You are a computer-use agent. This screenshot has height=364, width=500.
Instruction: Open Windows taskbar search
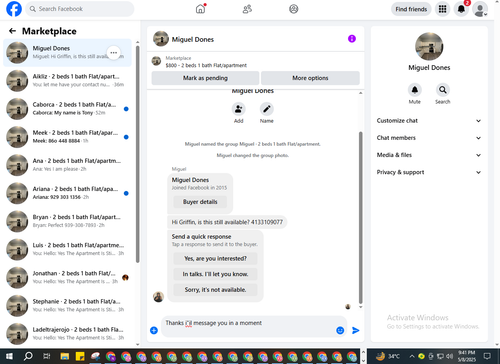(x=28, y=356)
